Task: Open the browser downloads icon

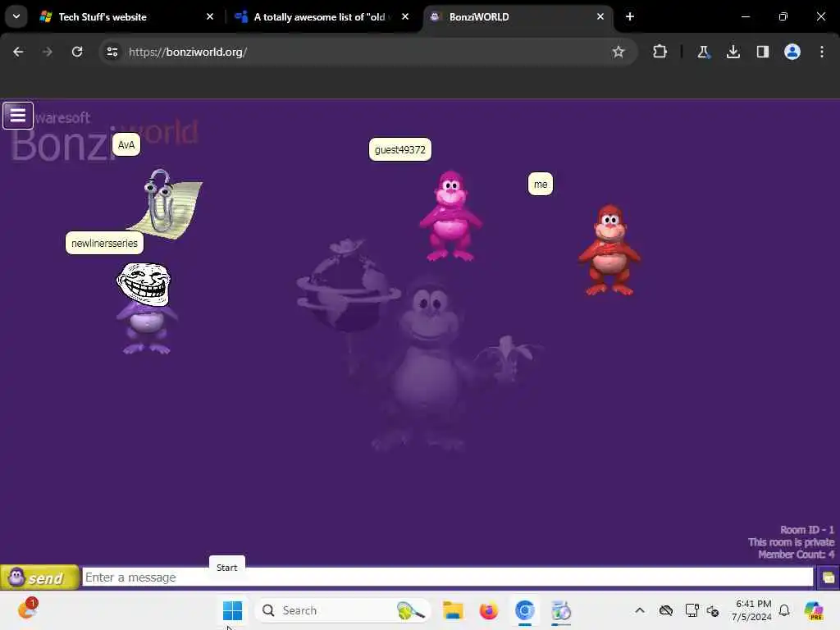Action: 733,52
